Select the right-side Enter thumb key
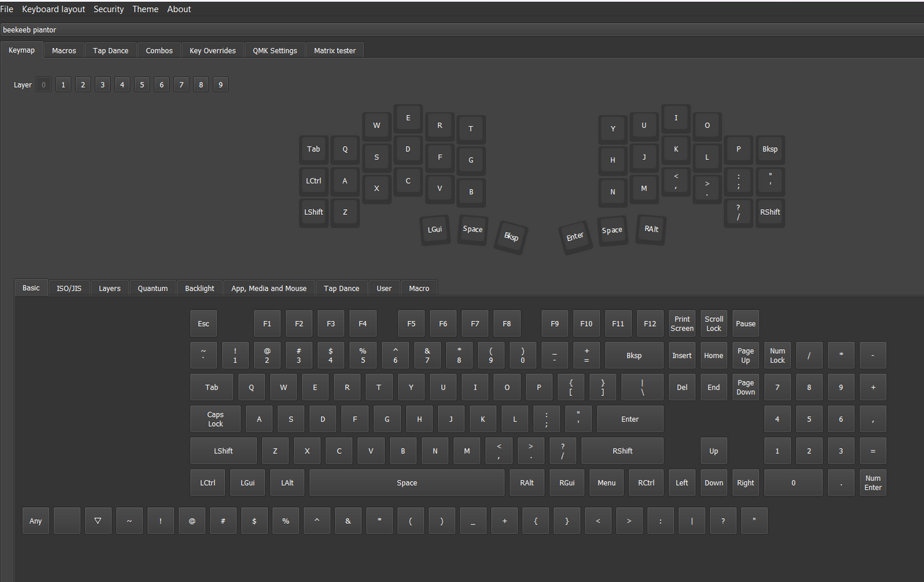 (x=575, y=237)
